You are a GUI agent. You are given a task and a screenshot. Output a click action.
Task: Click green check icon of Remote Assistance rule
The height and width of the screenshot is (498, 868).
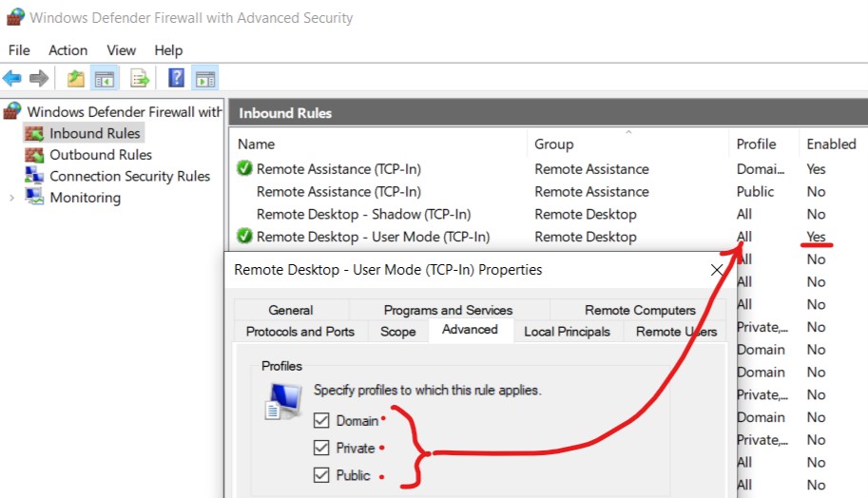(244, 168)
